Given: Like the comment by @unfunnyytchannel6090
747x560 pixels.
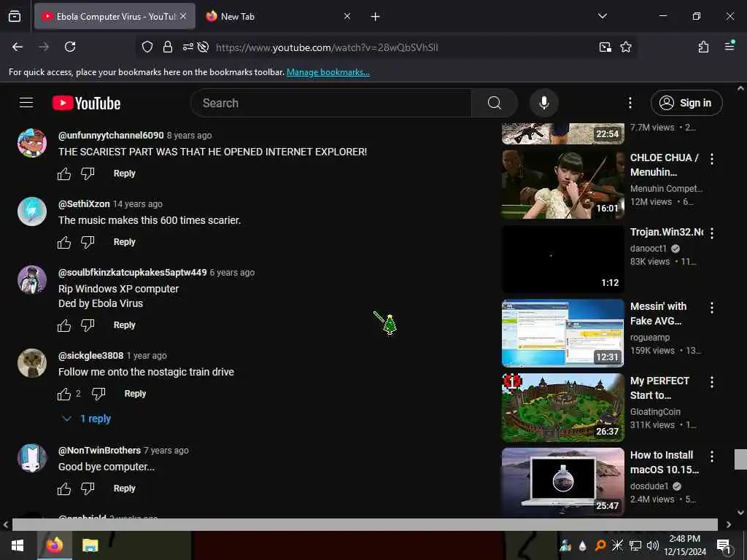Looking at the screenshot, I should coord(64,174).
